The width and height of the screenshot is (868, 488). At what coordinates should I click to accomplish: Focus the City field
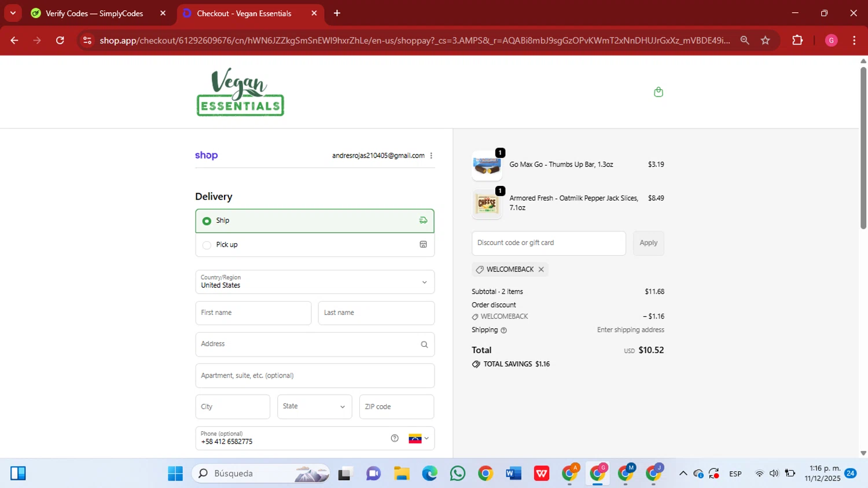click(x=233, y=407)
